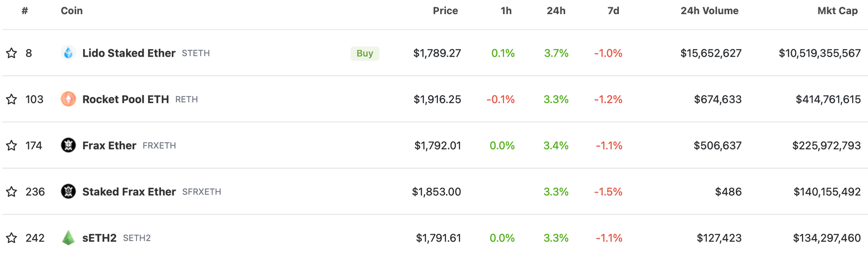Add Staked Frax Ether to watchlist star

click(11, 191)
